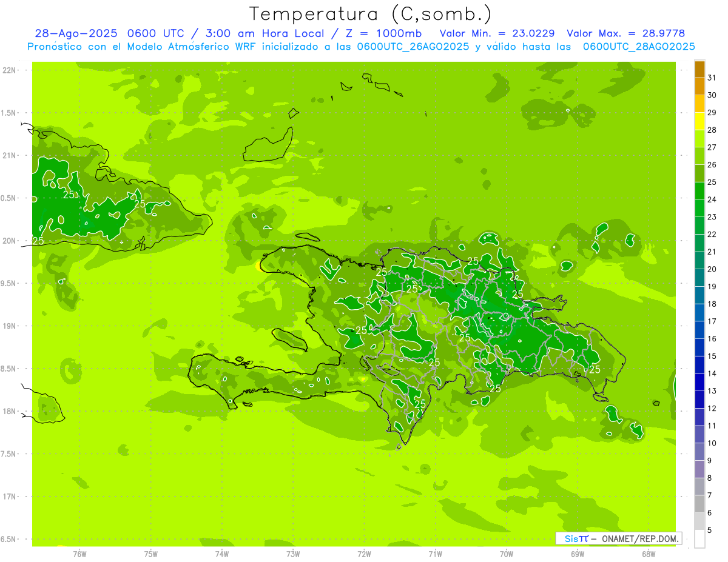728x562 pixels.
Task: Click the dark blue swatch between colorbar 13 and 14
Action: pos(699,382)
